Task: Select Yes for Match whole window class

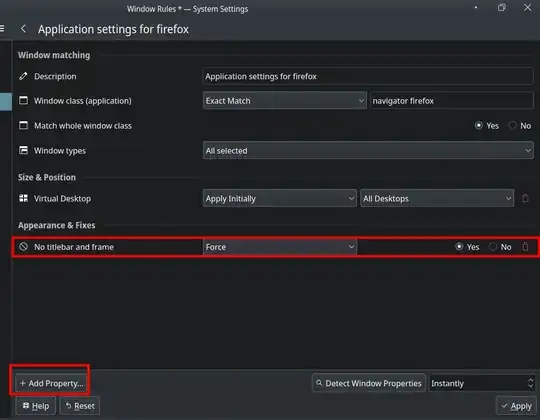Action: click(x=486, y=126)
